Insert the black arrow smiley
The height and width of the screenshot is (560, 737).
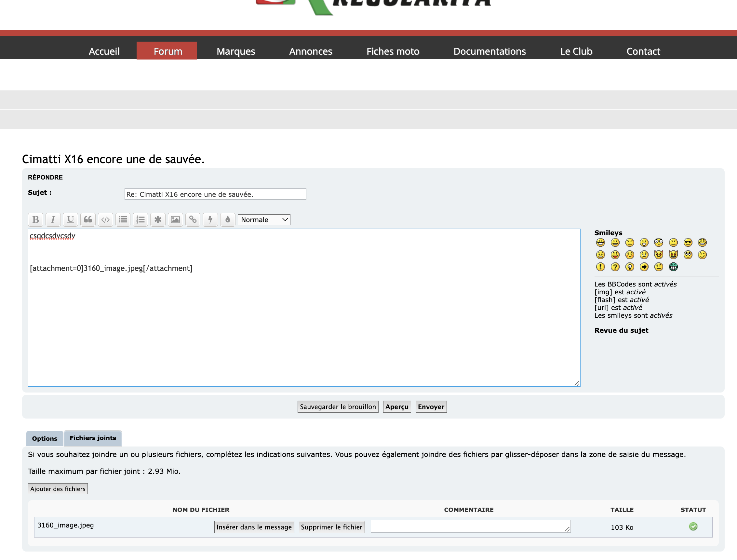(644, 267)
